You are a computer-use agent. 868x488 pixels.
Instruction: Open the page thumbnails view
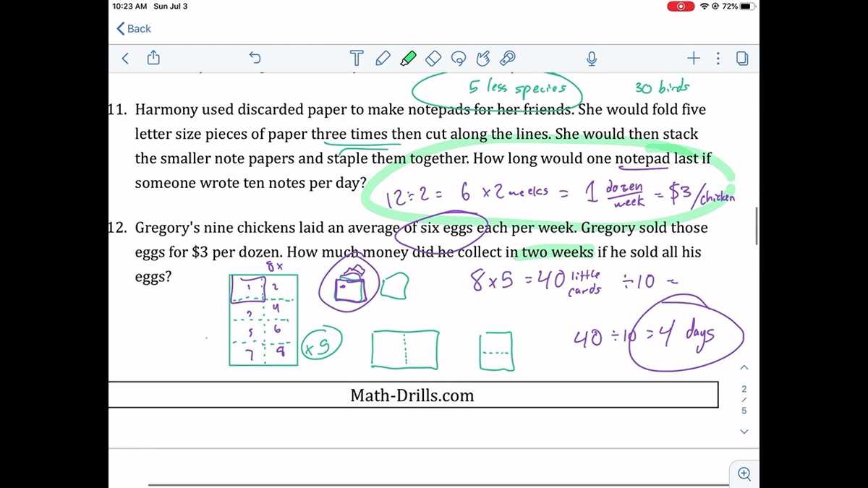pos(742,59)
